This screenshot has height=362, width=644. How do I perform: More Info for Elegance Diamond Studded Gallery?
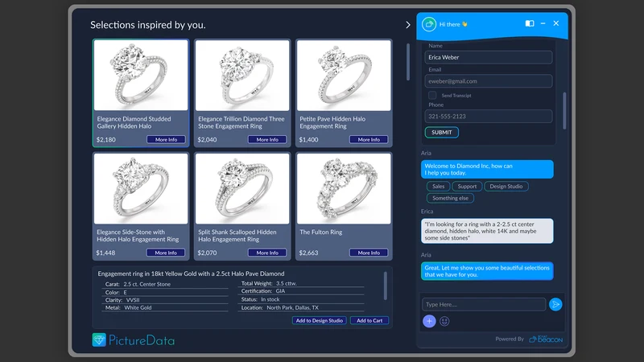166,139
